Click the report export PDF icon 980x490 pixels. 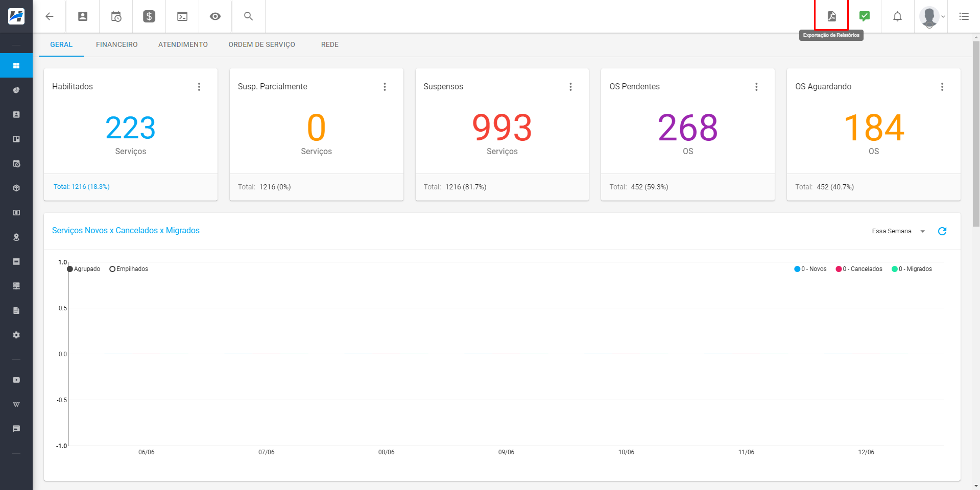831,16
